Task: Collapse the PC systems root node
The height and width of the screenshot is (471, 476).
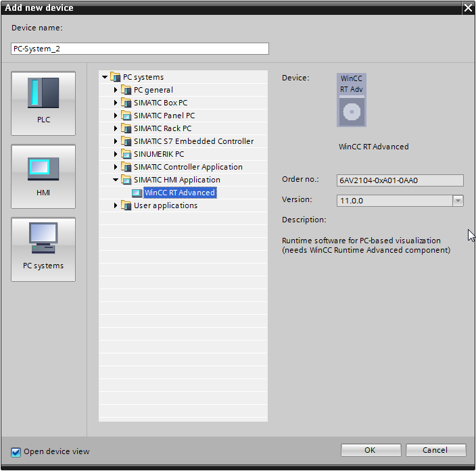Action: (105, 77)
